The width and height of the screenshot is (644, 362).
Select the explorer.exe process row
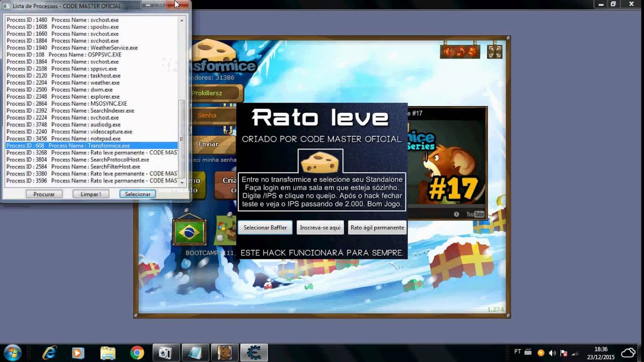92,97
